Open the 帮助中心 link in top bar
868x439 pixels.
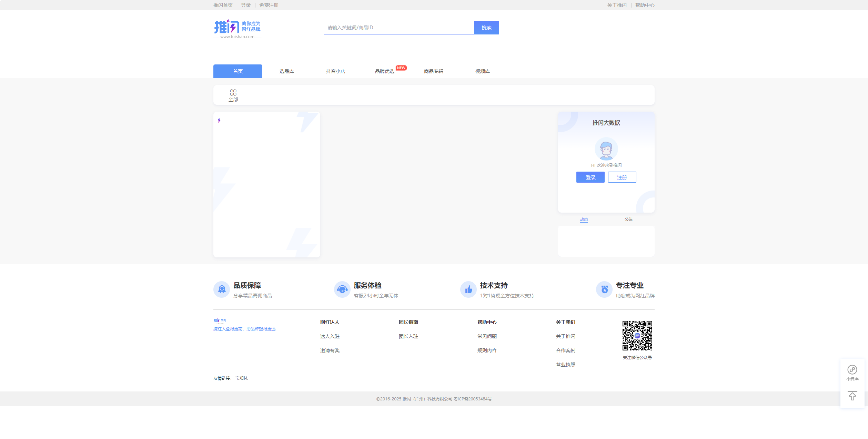tap(645, 5)
